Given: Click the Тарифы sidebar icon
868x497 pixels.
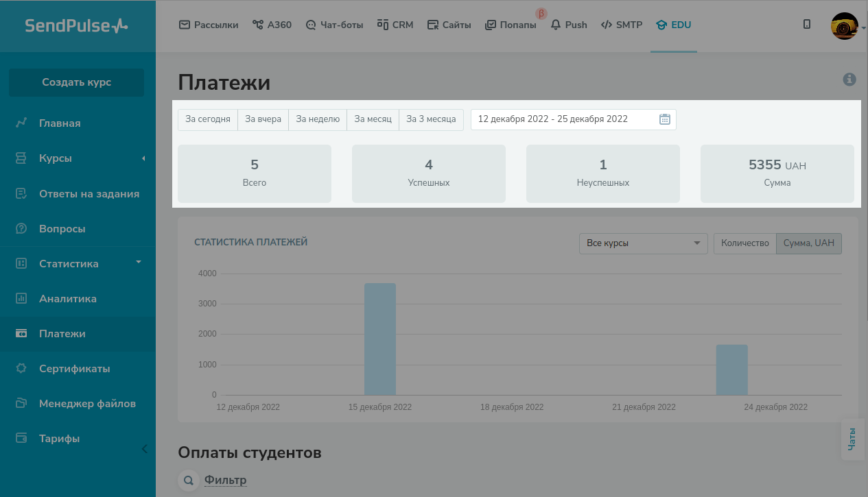Looking at the screenshot, I should (x=21, y=438).
